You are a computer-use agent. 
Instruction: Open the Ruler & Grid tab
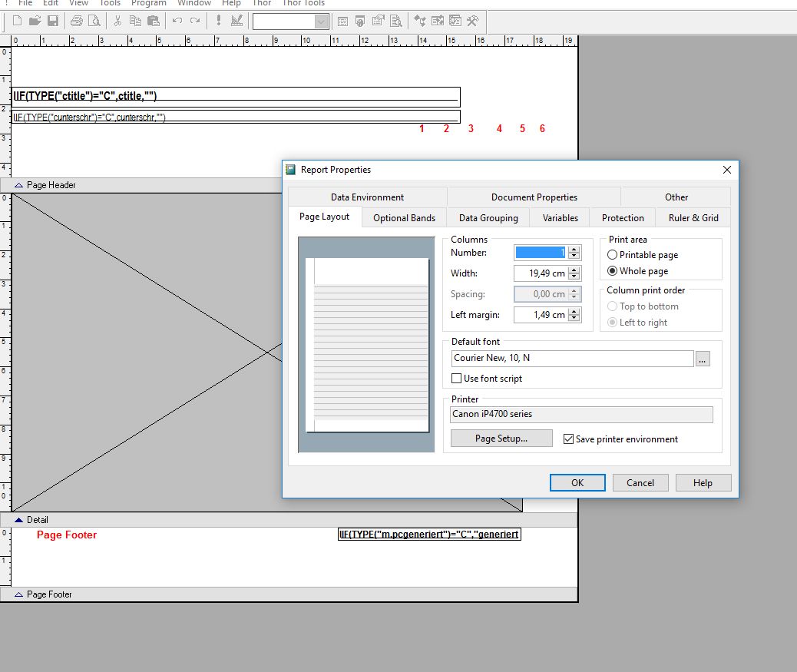pyautogui.click(x=693, y=218)
